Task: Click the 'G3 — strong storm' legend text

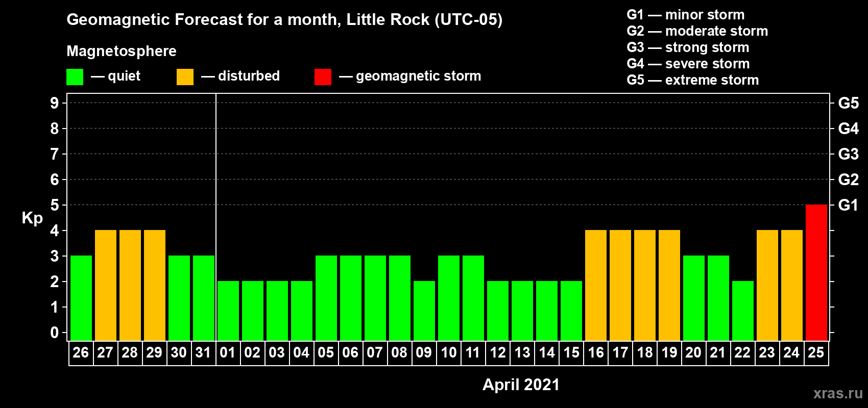Action: pos(688,47)
